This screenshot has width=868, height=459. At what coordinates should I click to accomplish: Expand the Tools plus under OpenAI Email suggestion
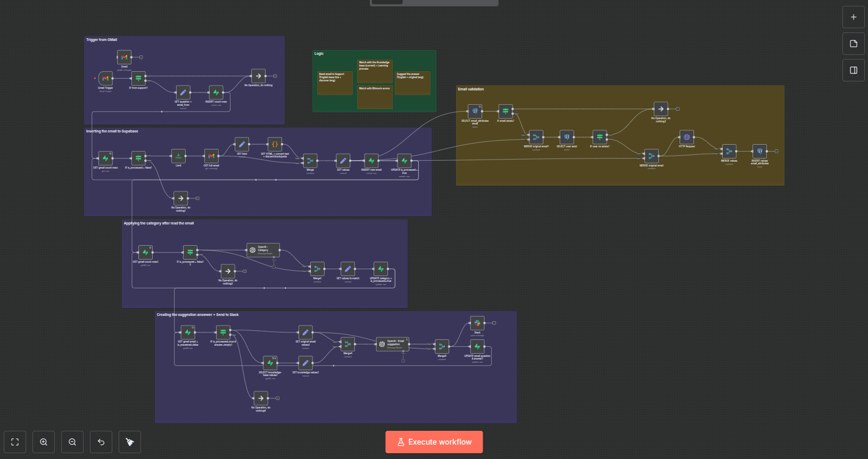point(403,361)
